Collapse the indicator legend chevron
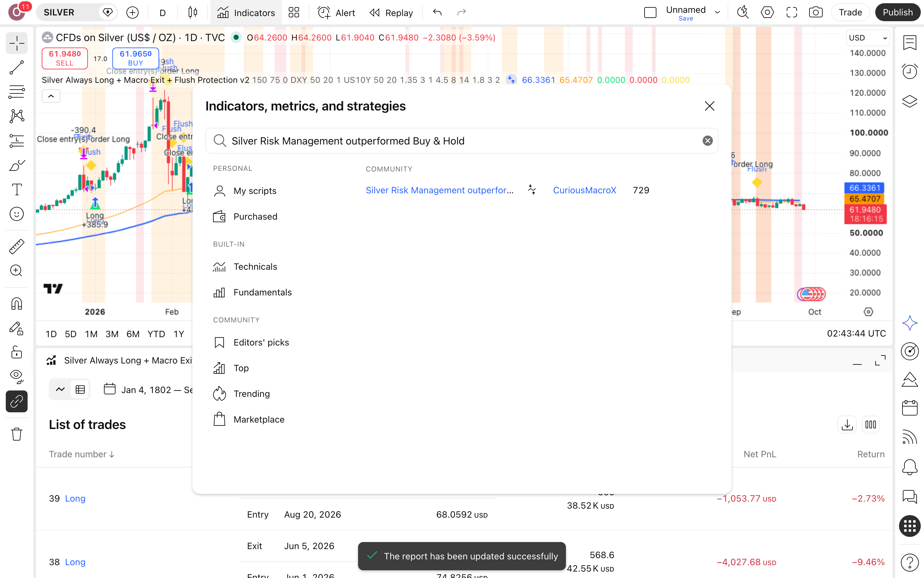The image size is (924, 578). 51,96
